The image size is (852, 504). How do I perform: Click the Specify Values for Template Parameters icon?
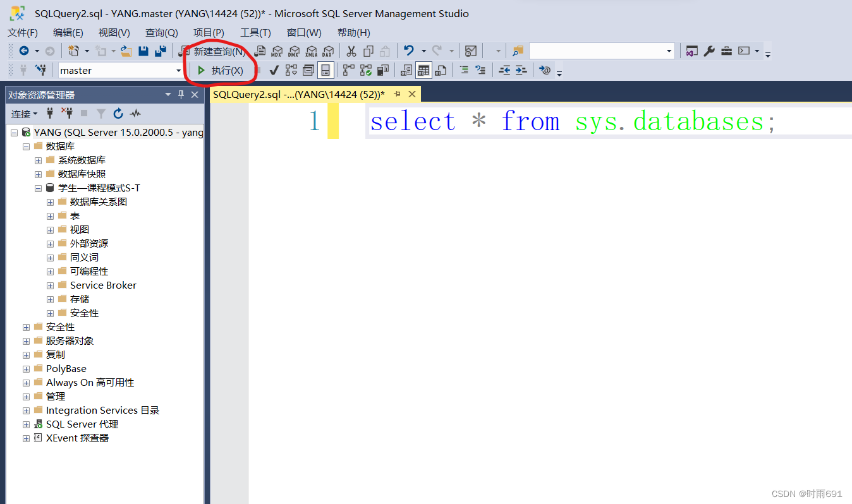click(544, 70)
